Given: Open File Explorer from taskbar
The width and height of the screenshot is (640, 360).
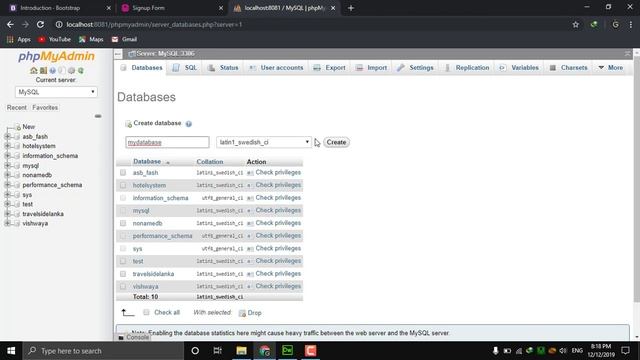Looking at the screenshot, I should click(x=241, y=351).
